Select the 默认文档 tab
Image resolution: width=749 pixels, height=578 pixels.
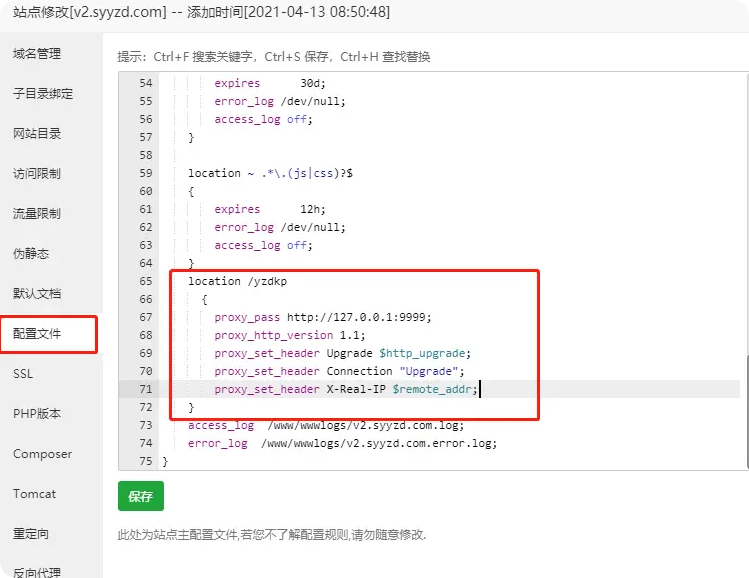pos(37,293)
